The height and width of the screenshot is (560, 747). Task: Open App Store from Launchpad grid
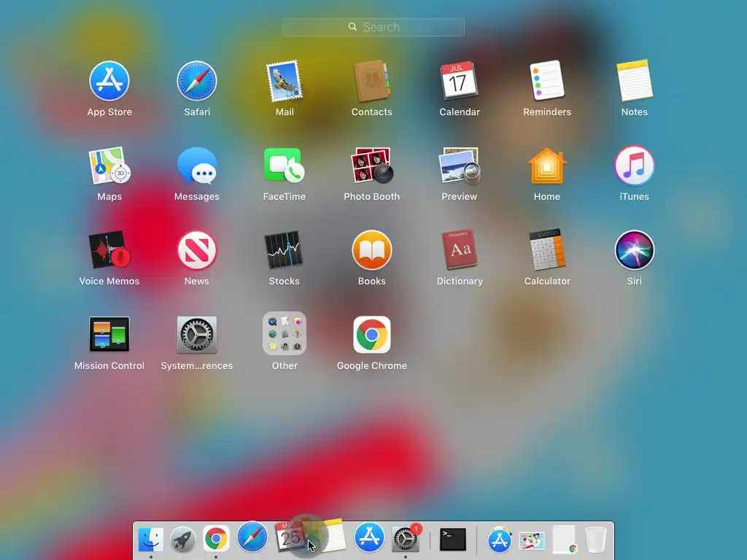coord(109,81)
